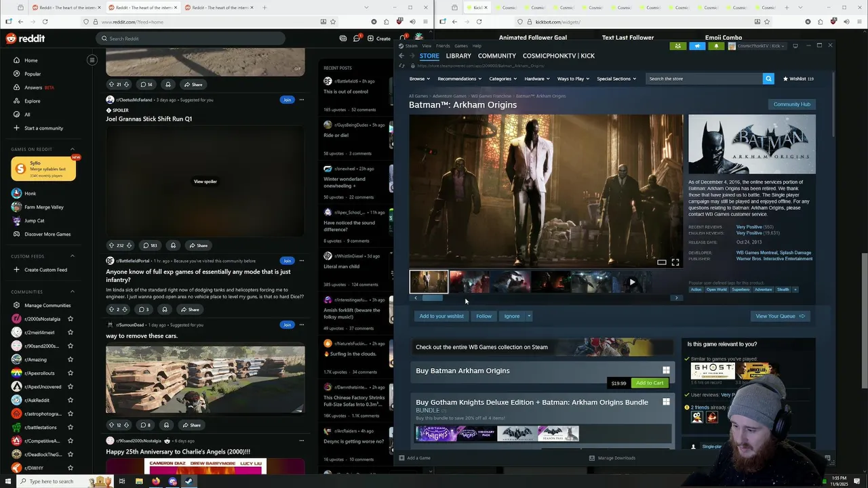Move thumbnail strip back with left arrow

coord(416,298)
